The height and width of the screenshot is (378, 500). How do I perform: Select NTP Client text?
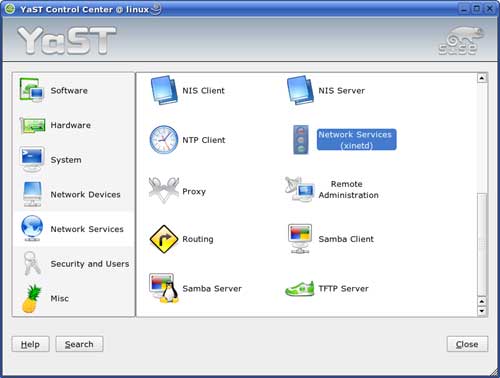pos(204,140)
